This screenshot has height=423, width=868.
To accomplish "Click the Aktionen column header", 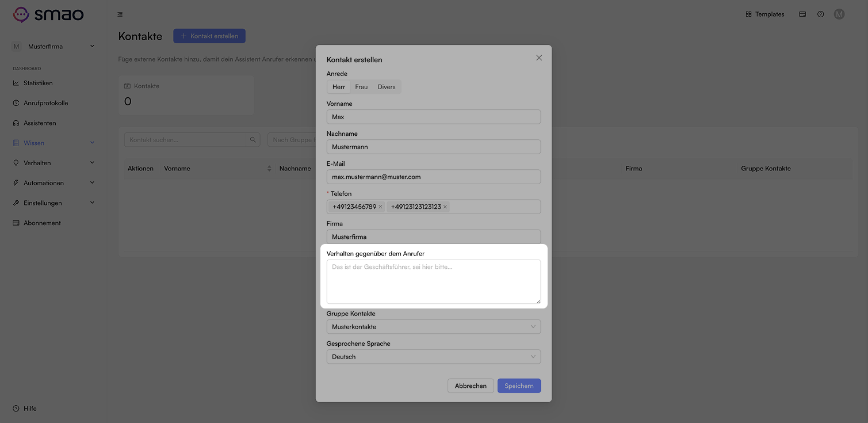I will coord(140,169).
